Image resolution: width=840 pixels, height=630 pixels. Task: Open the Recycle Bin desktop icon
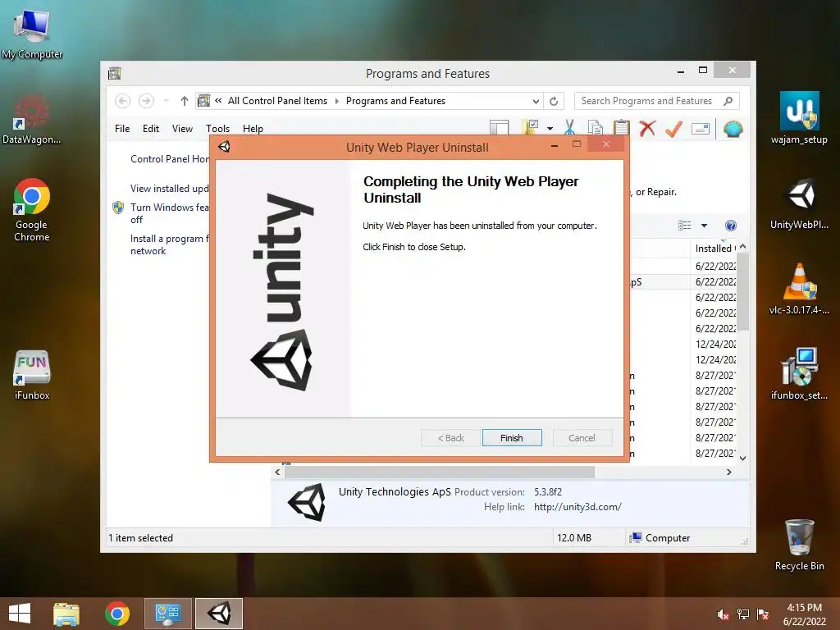pyautogui.click(x=799, y=545)
